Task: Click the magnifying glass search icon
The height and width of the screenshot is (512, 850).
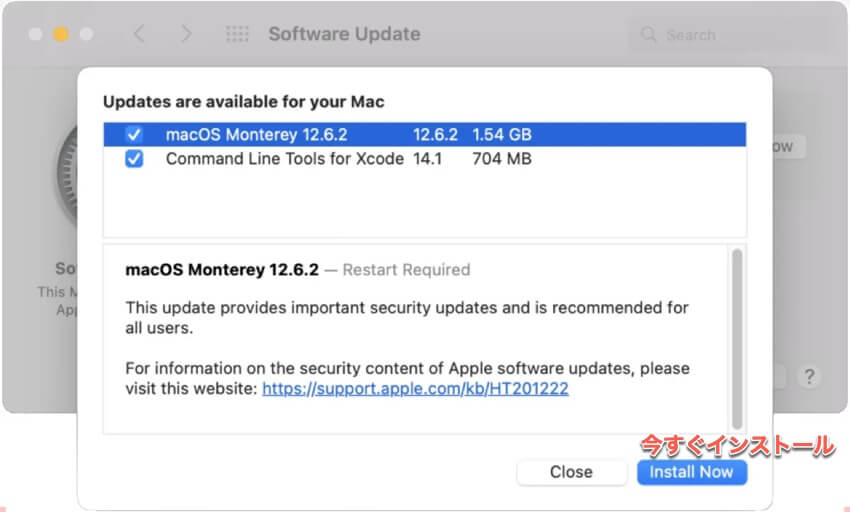Action: (x=648, y=34)
